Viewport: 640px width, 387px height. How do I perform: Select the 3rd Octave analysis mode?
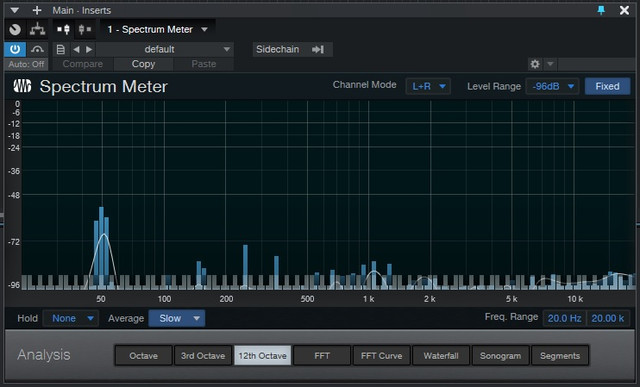click(x=203, y=356)
